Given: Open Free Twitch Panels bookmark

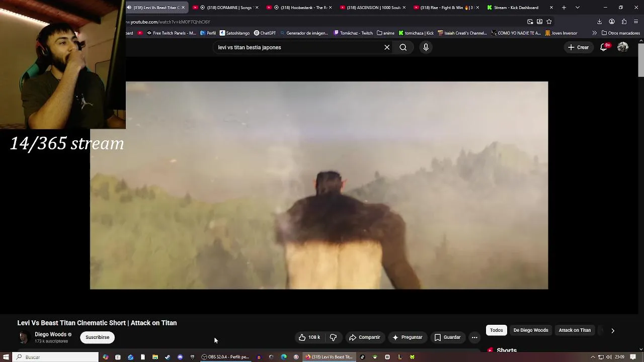Looking at the screenshot, I should click(171, 33).
